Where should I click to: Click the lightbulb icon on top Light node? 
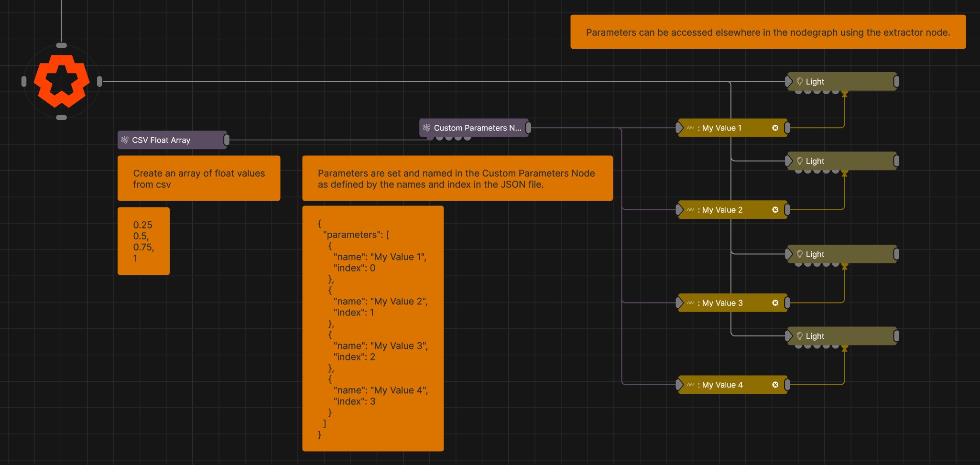(x=799, y=82)
